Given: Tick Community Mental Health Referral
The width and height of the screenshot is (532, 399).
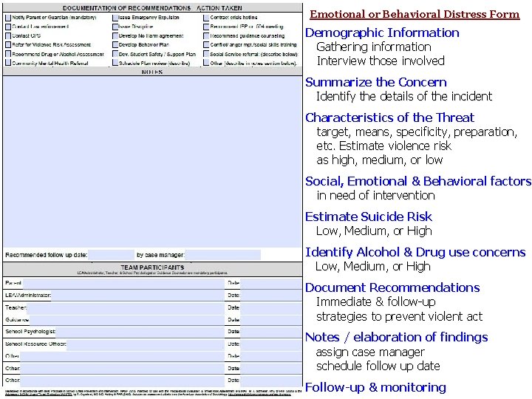Looking at the screenshot, I should [x=8, y=63].
